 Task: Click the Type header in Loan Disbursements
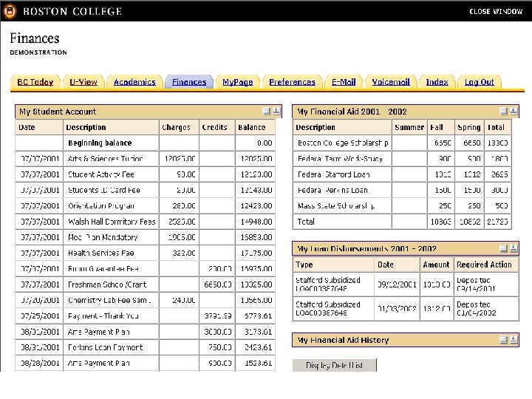pyautogui.click(x=333, y=265)
